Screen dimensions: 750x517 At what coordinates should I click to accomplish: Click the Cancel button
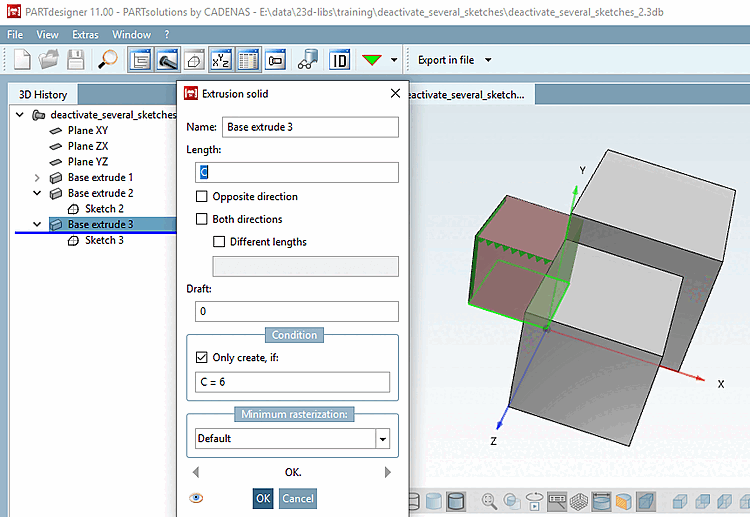pos(297,498)
